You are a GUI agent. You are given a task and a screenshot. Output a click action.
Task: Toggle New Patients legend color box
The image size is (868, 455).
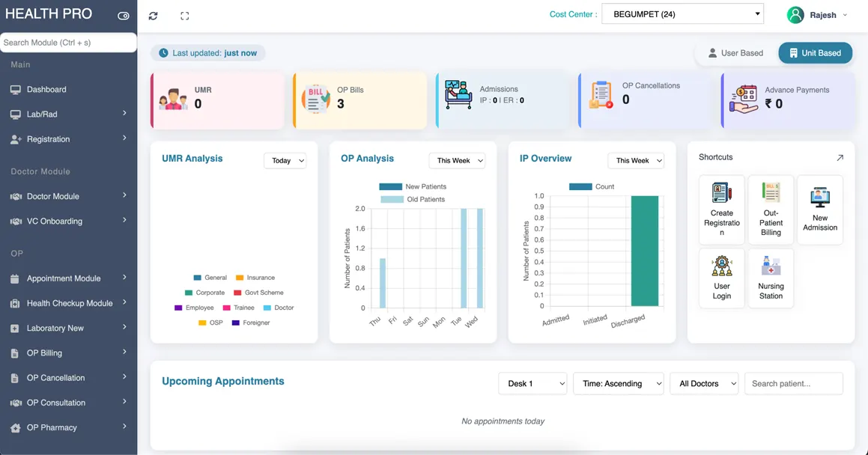pyautogui.click(x=390, y=186)
